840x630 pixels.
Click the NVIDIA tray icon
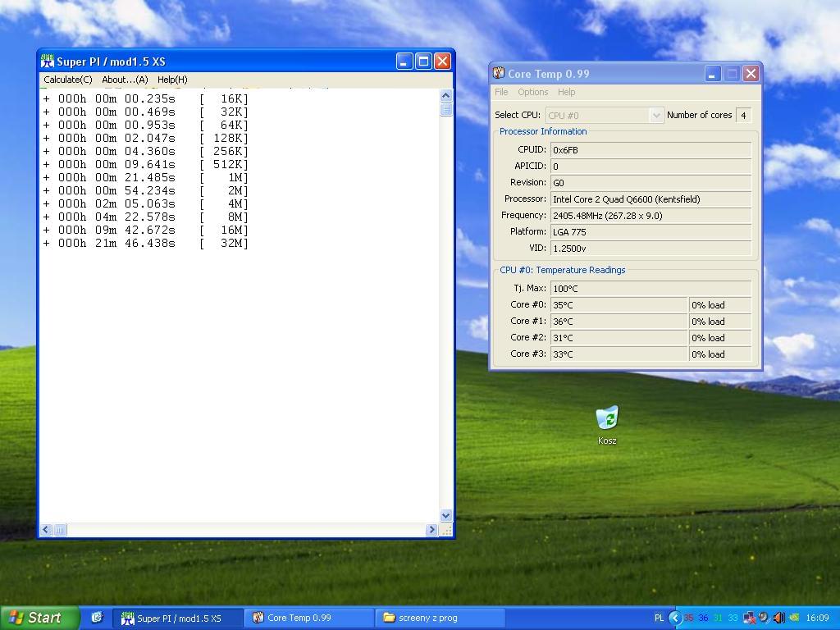coord(792,618)
